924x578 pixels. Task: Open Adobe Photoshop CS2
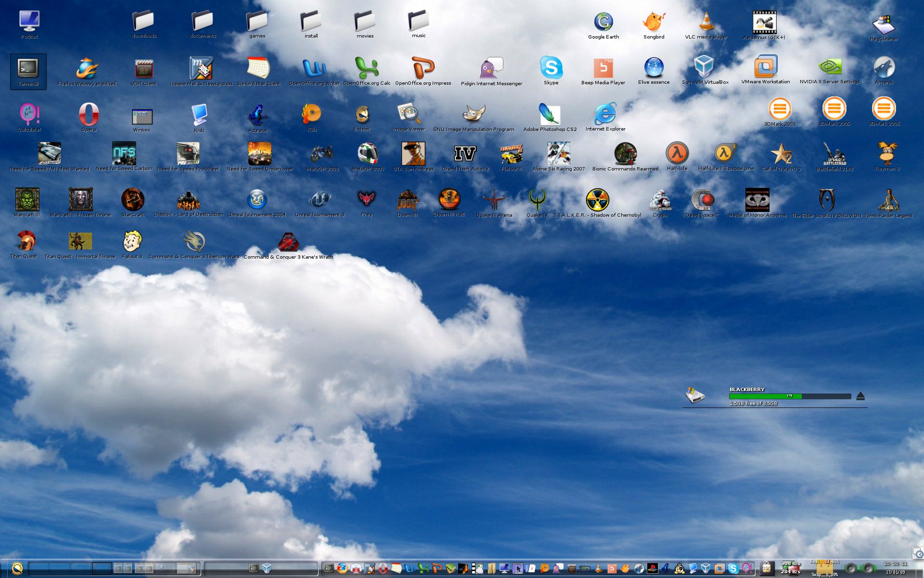[550, 117]
